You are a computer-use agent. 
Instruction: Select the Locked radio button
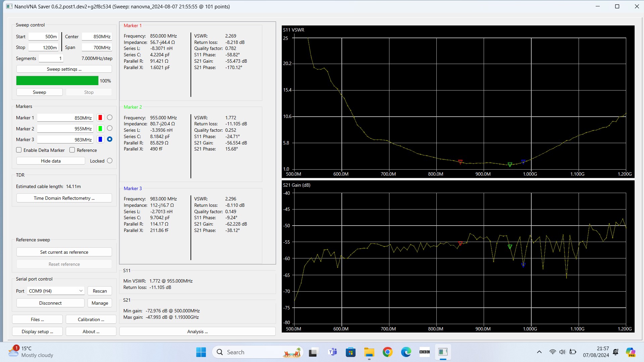[110, 161]
